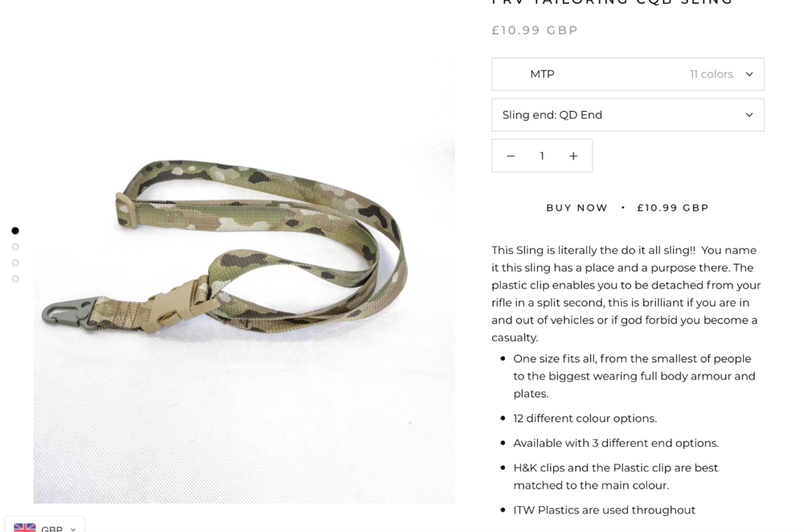The width and height of the screenshot is (804, 532).
Task: Open the GBP currency dropdown
Action: 44,525
